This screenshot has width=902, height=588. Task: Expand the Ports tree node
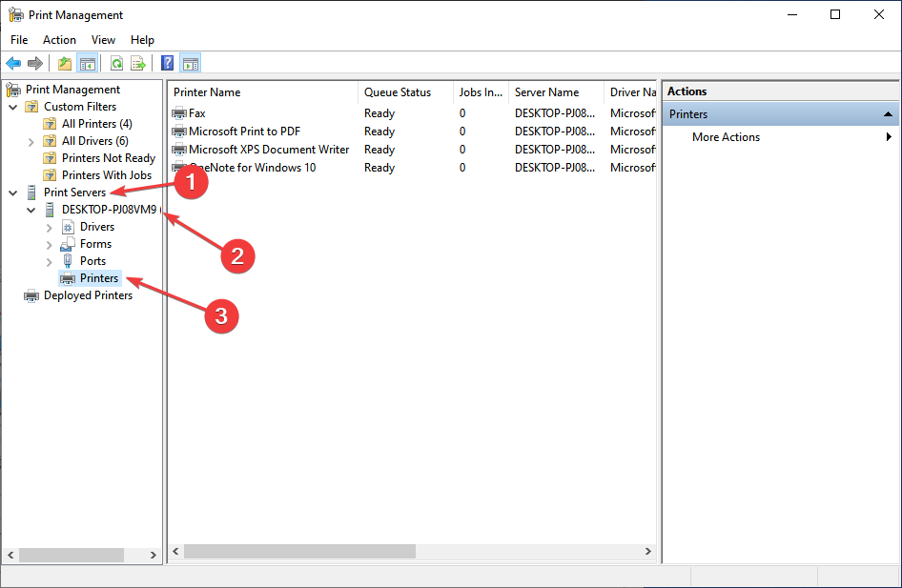pyautogui.click(x=49, y=262)
